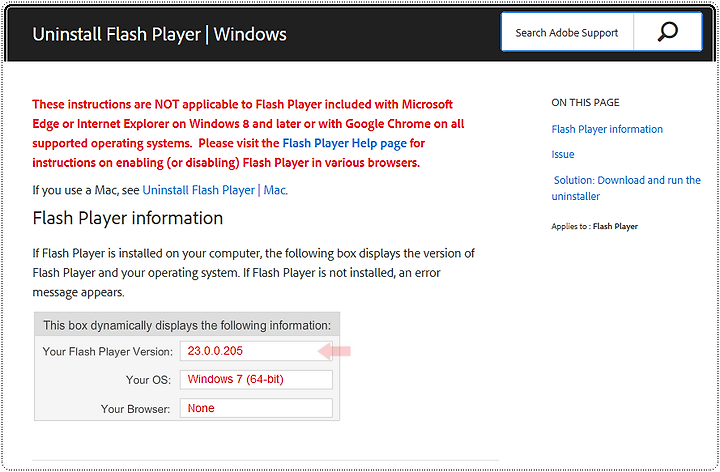
Task: Focus the Search Adobe Support field
Action: [x=567, y=33]
